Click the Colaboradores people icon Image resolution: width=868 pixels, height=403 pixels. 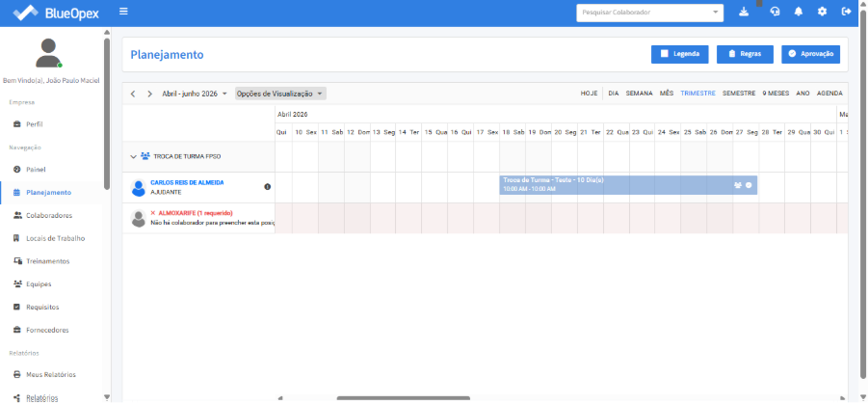[16, 215]
